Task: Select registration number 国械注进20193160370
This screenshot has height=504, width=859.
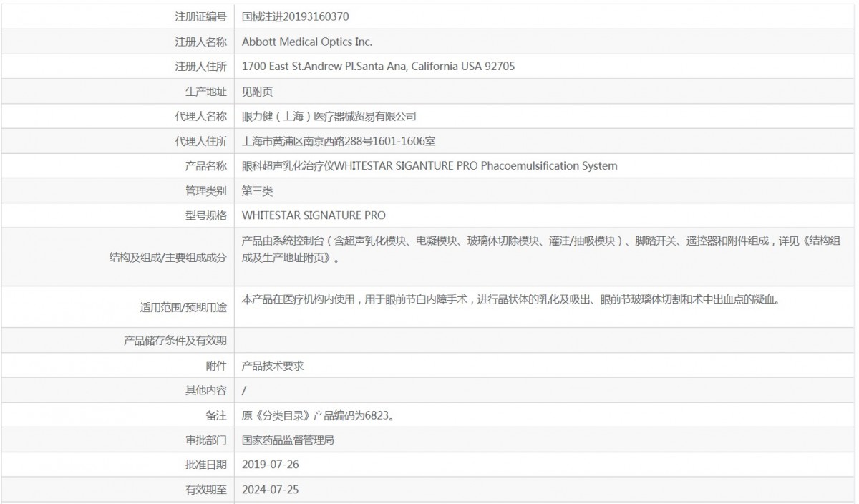Action: (x=296, y=16)
